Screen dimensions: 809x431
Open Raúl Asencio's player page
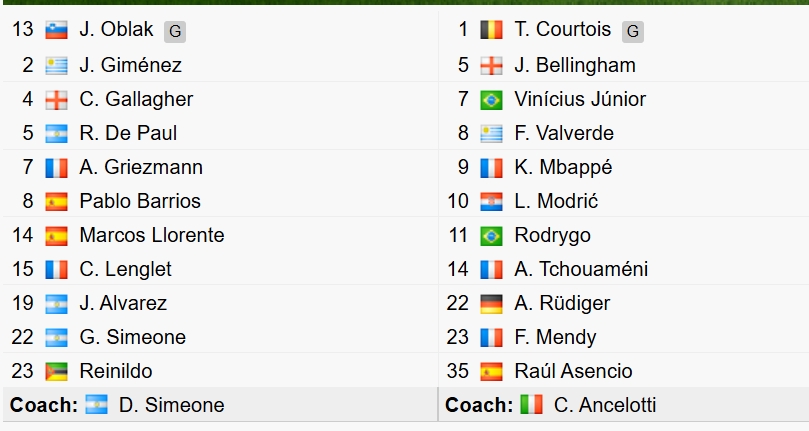(573, 371)
